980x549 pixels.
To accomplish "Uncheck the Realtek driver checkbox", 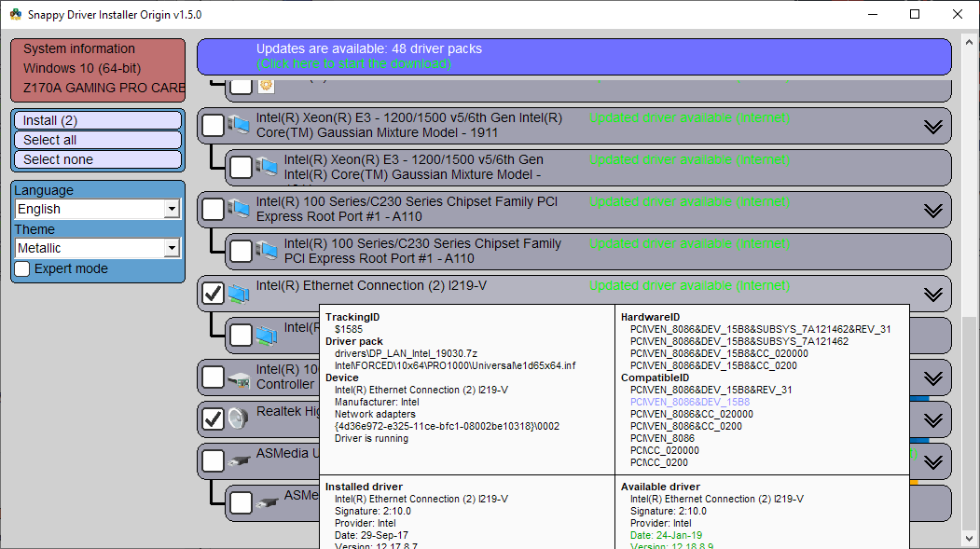I will click(213, 419).
